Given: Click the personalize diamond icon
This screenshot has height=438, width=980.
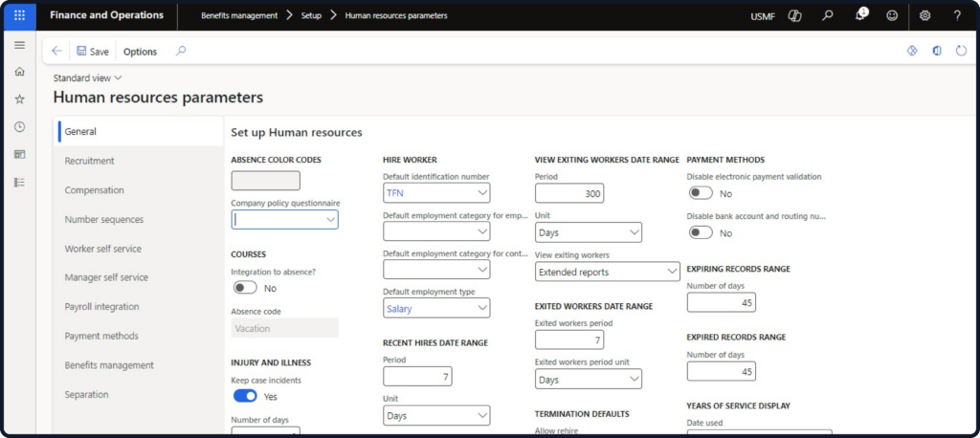Looking at the screenshot, I should coord(912,52).
